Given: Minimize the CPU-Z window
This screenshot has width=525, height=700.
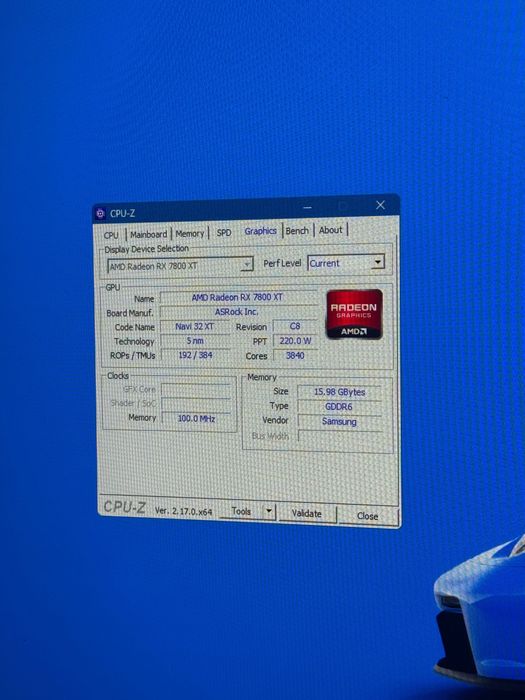Looking at the screenshot, I should click(x=307, y=208).
